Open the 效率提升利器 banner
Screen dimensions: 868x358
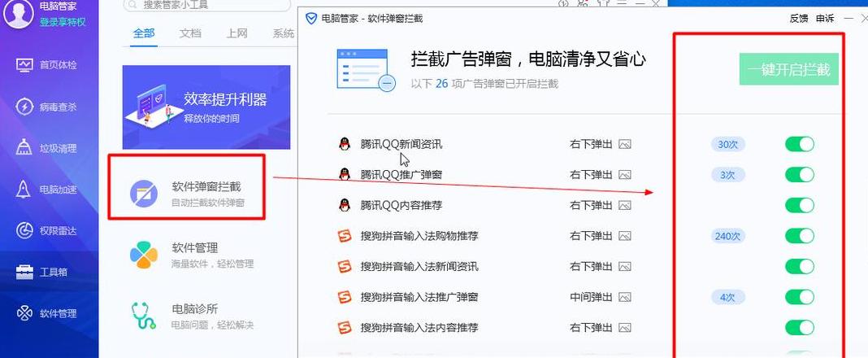(206, 107)
